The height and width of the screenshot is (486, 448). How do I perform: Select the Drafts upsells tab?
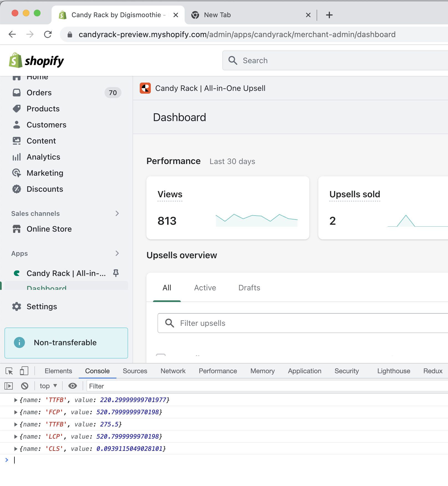(x=249, y=288)
